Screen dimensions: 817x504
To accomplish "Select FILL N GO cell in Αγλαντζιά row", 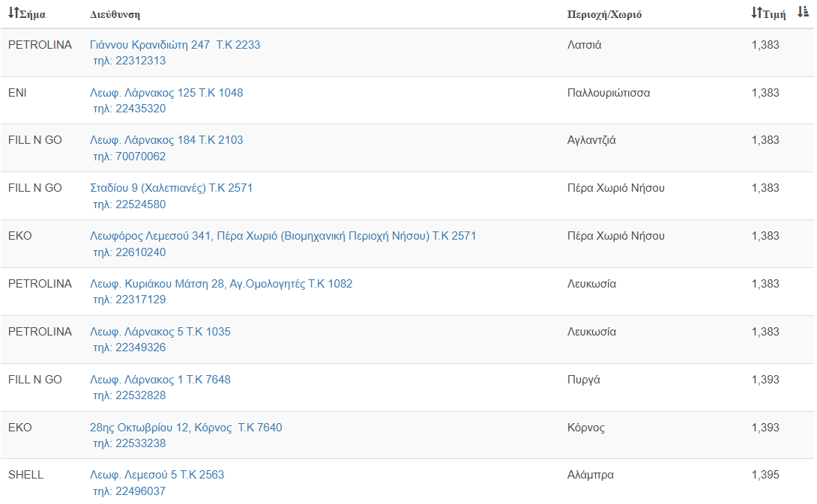I will [x=35, y=140].
